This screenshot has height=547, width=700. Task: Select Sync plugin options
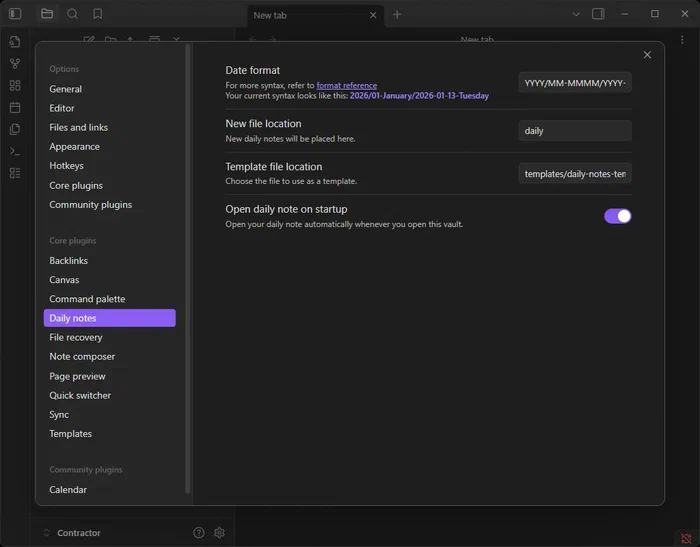(x=110, y=414)
